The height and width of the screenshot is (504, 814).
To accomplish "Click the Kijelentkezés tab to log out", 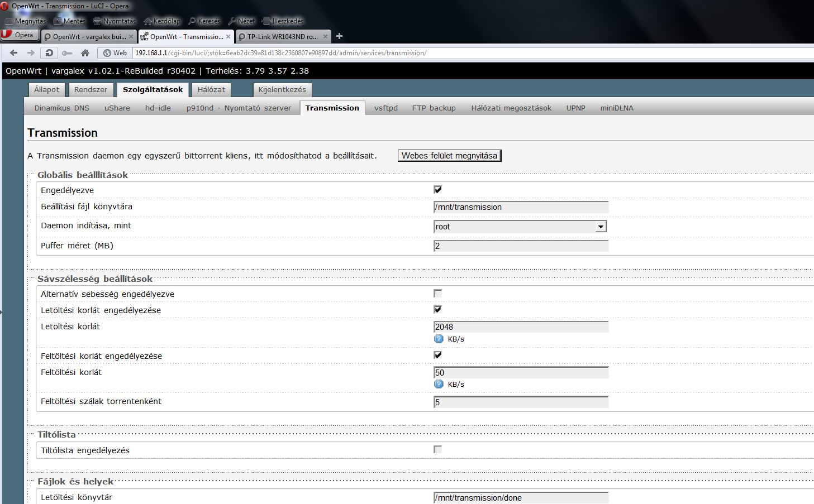I will [282, 90].
